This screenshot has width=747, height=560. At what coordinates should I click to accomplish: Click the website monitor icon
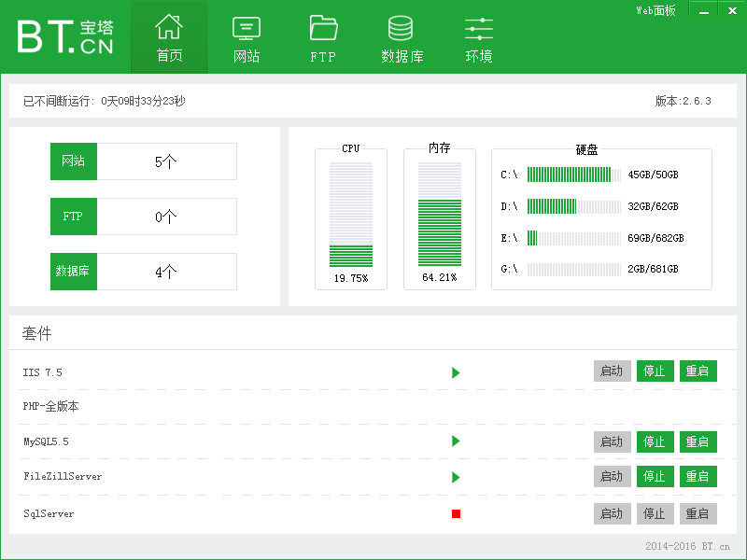point(247,28)
